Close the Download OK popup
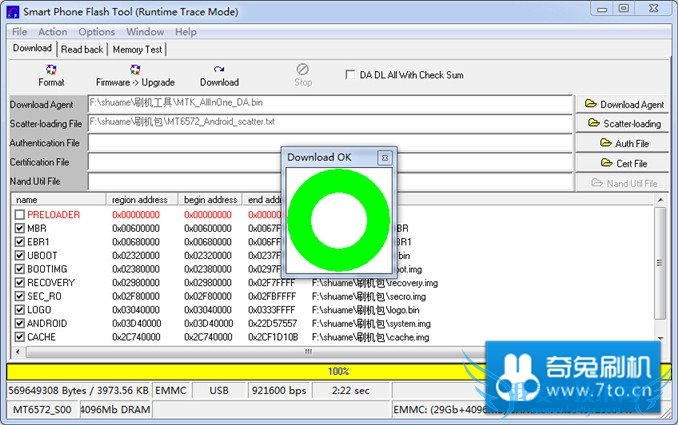Viewport: 678px width, 425px height. tap(384, 158)
